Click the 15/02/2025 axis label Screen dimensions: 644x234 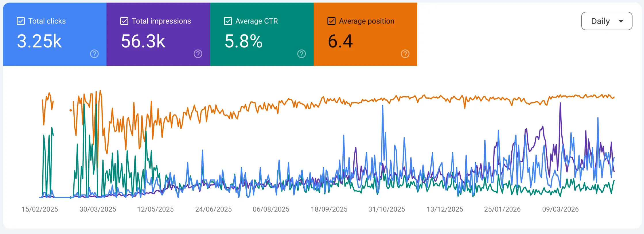pyautogui.click(x=40, y=209)
